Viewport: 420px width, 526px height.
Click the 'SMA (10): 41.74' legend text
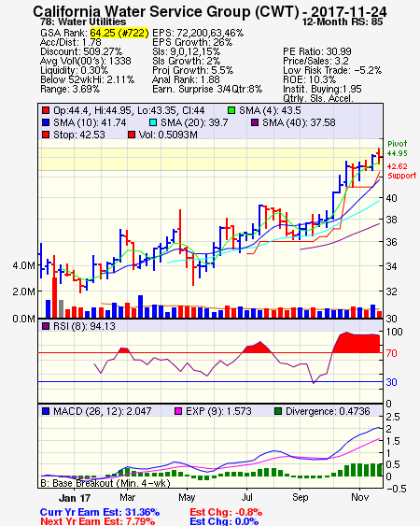[90, 122]
